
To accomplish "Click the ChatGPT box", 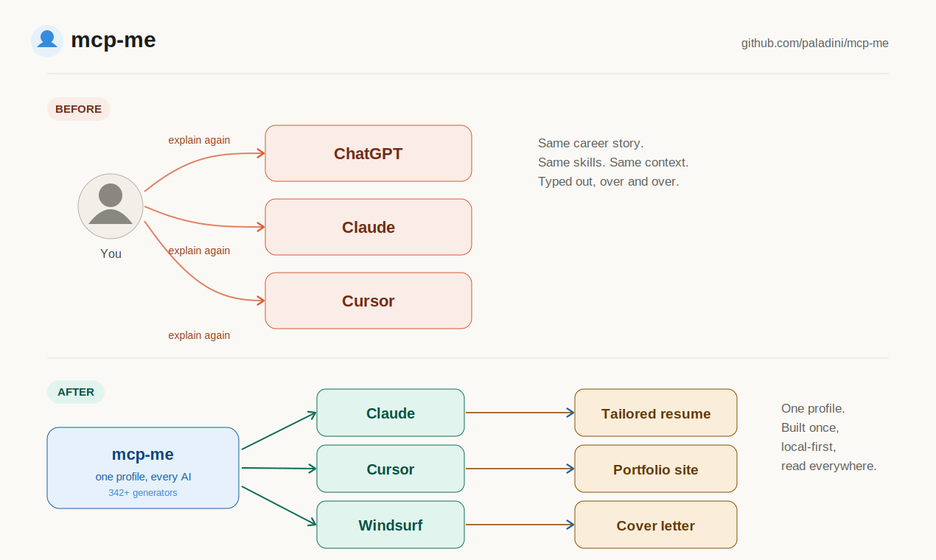I will [369, 153].
